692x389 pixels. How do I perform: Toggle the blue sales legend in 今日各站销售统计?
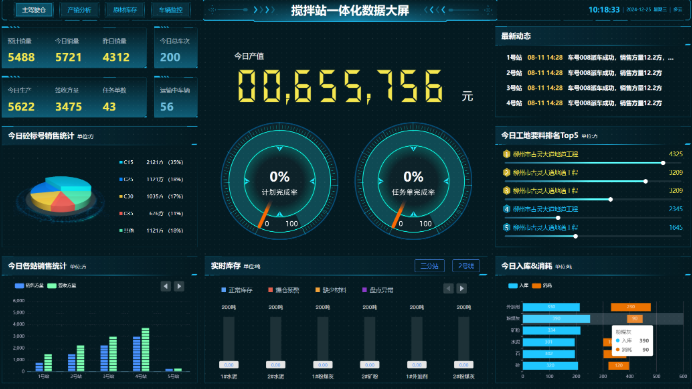(29, 286)
